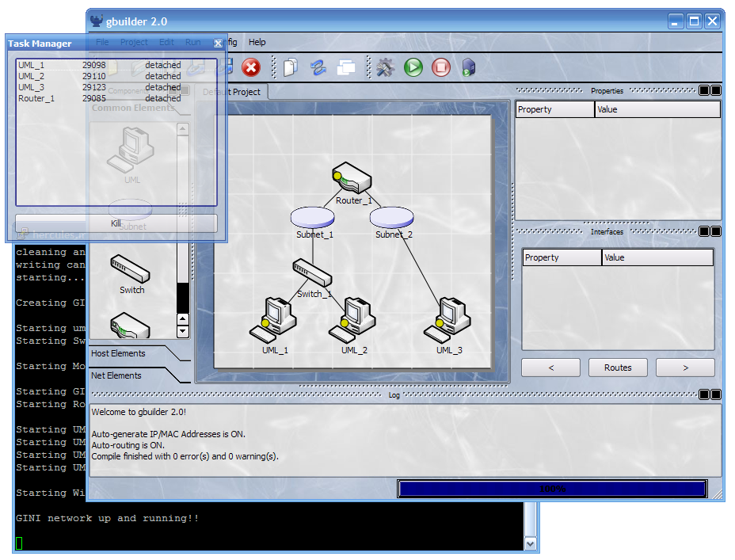
Task: Click the red X close-project toolbar icon
Action: pyautogui.click(x=251, y=68)
